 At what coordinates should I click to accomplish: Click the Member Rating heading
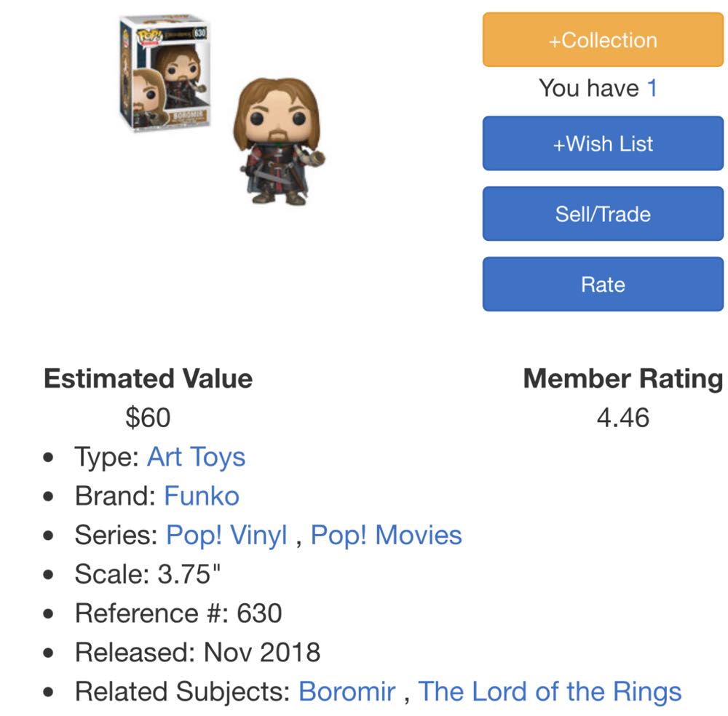622,378
